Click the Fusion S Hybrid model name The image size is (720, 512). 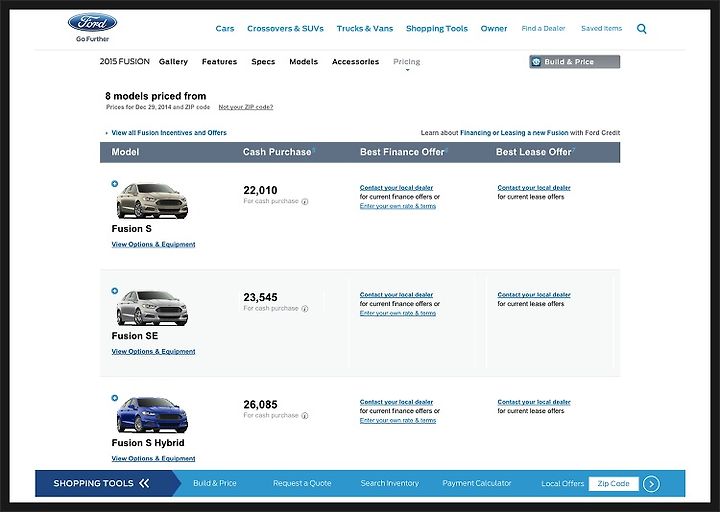[148, 443]
